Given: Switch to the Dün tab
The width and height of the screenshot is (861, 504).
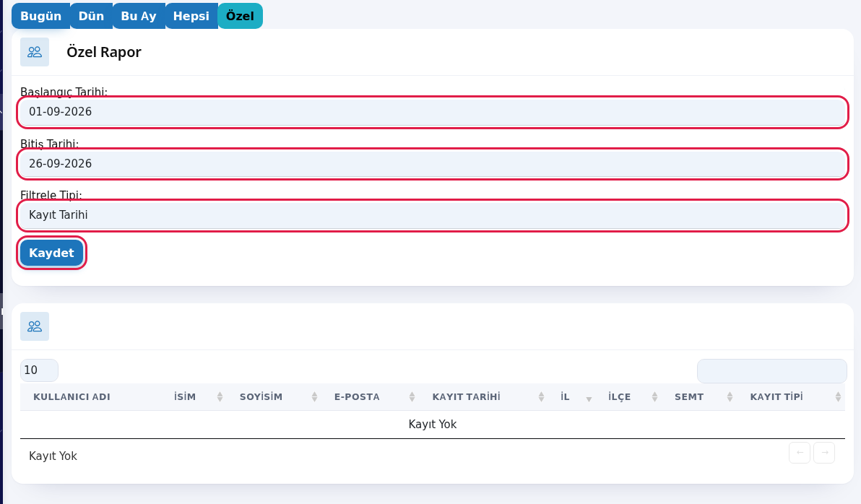Looking at the screenshot, I should [x=91, y=16].
